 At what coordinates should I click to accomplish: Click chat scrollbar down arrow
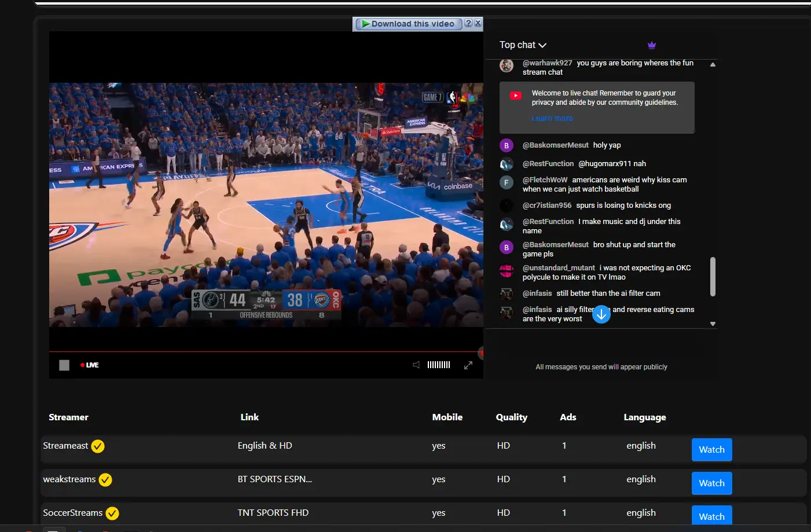[713, 324]
